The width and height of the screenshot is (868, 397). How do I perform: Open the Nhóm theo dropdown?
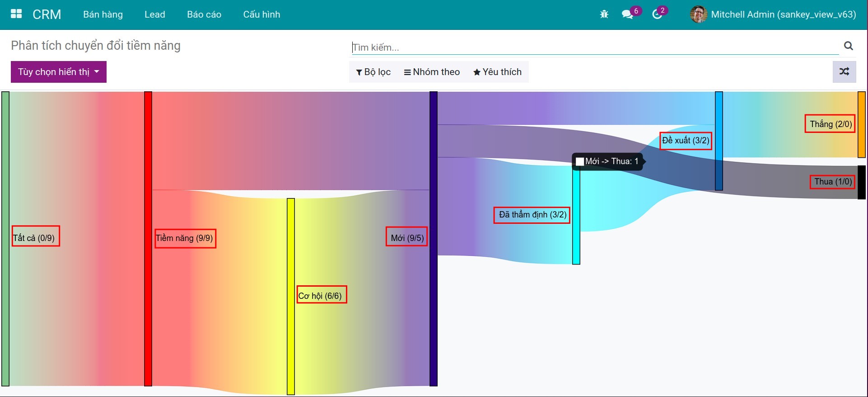(x=432, y=72)
